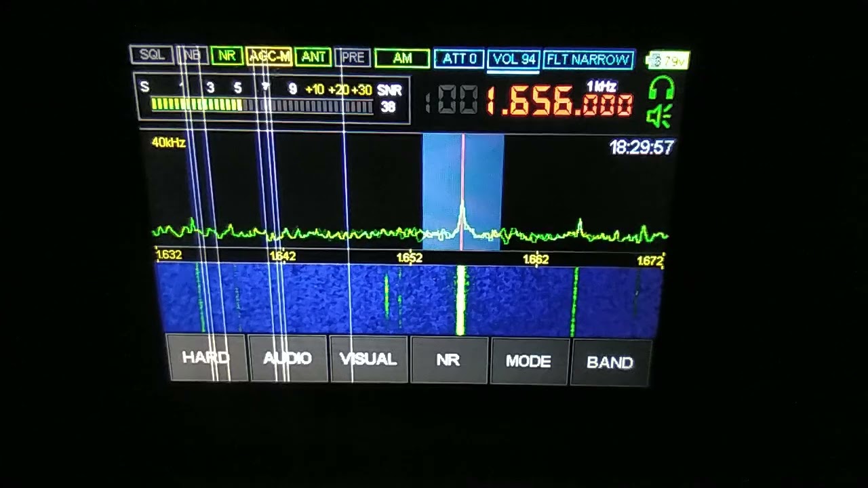Tap the 40kHz span label
This screenshot has width=868, height=488.
point(169,142)
